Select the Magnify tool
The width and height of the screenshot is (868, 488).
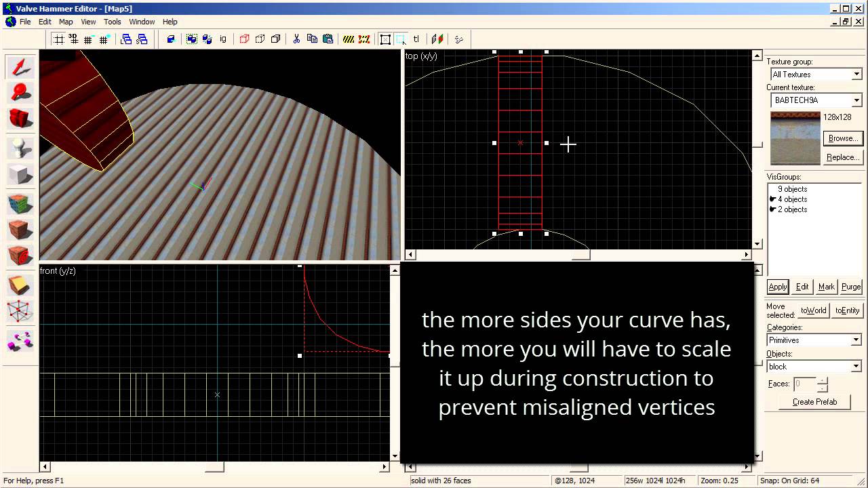coord(20,93)
